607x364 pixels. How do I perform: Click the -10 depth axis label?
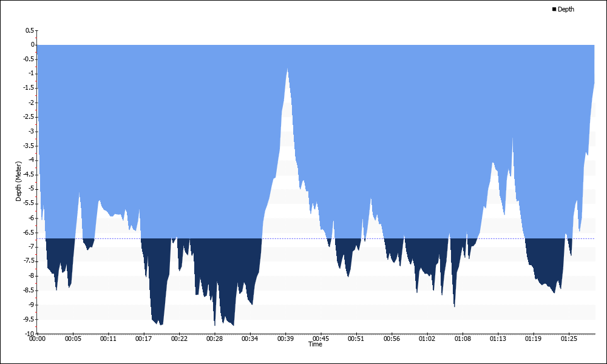tap(30, 334)
